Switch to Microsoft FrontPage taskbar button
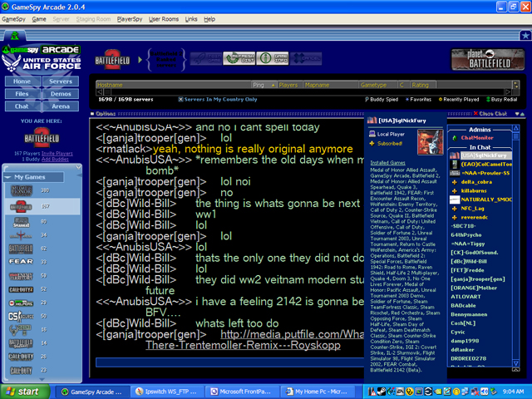Viewport: 532px width, 399px height. 242,392
